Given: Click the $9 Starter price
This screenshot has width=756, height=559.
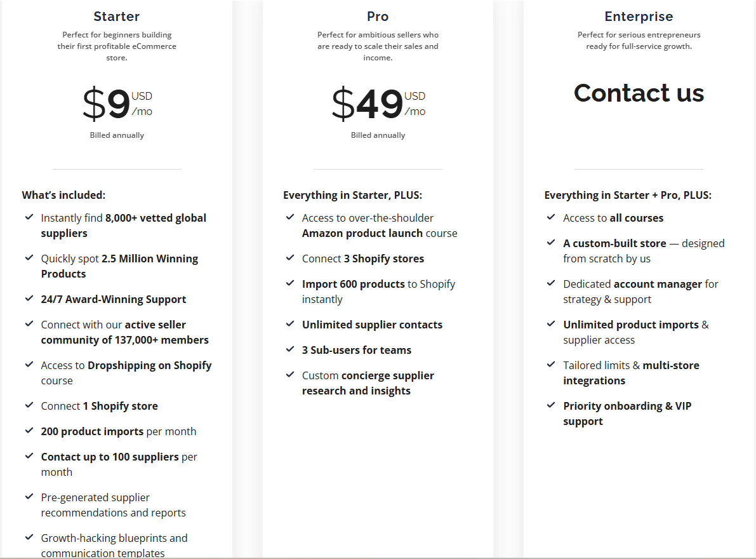Looking at the screenshot, I should coord(107,105).
